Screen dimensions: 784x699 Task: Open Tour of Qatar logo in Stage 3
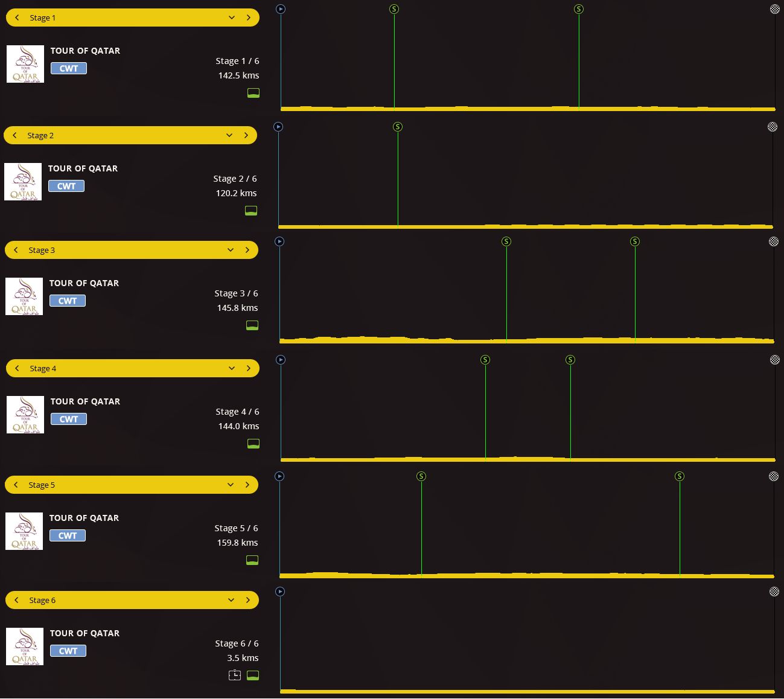24,296
